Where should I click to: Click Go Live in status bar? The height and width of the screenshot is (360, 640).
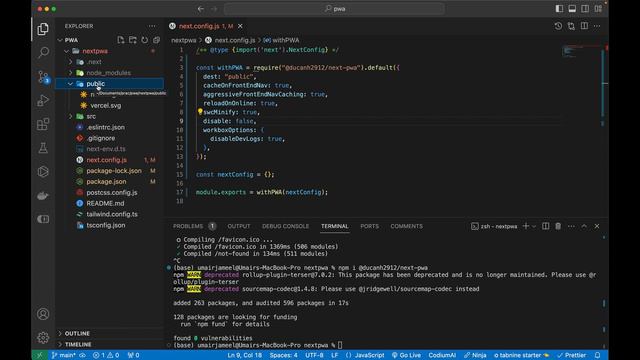406,355
